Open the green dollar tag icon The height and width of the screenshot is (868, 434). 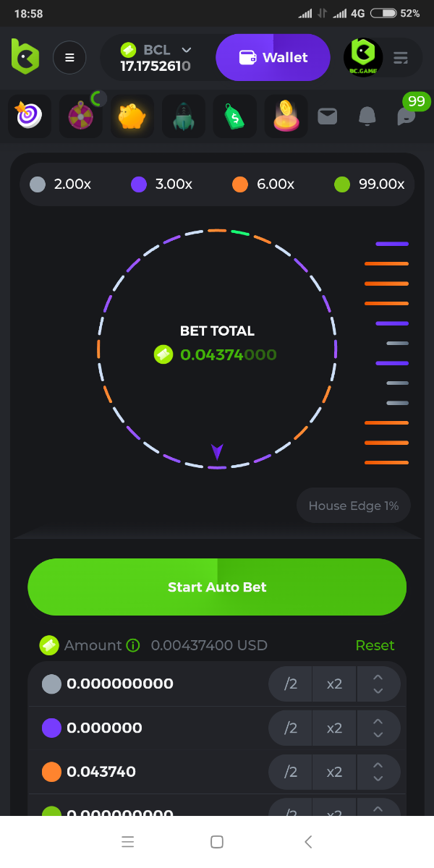(234, 116)
